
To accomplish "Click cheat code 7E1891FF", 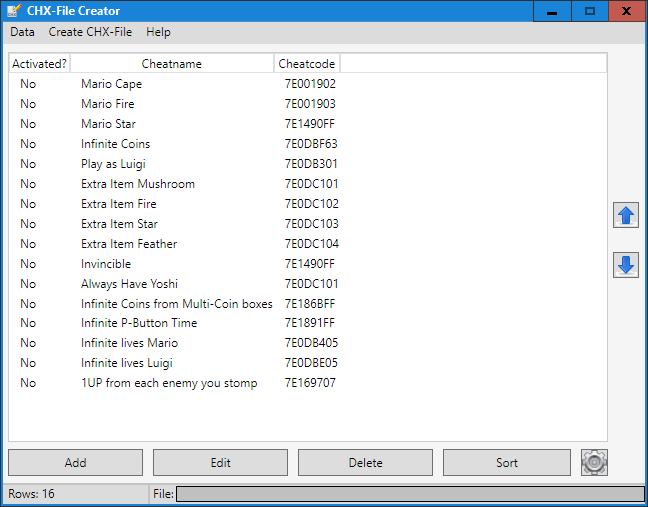I will pos(310,323).
